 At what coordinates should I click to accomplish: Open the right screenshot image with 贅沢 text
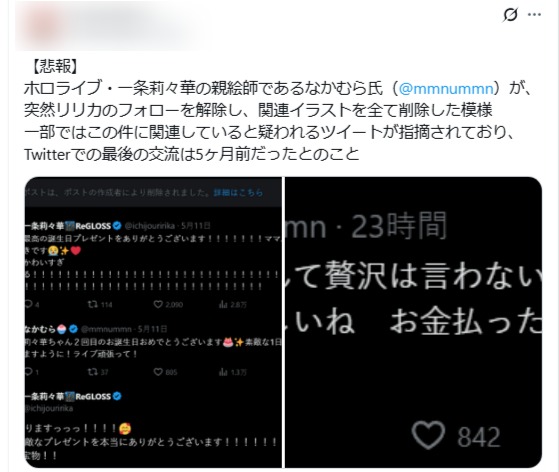click(x=414, y=322)
